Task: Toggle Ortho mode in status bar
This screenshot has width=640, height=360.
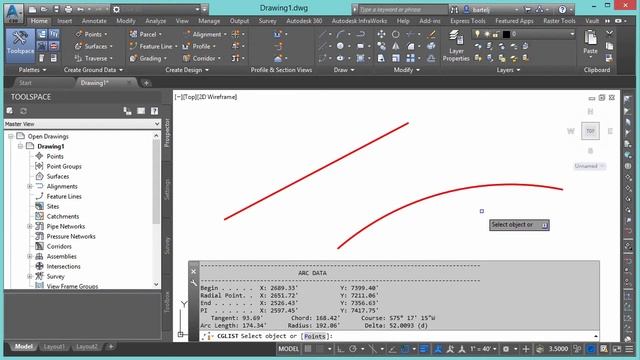Action: (340, 349)
